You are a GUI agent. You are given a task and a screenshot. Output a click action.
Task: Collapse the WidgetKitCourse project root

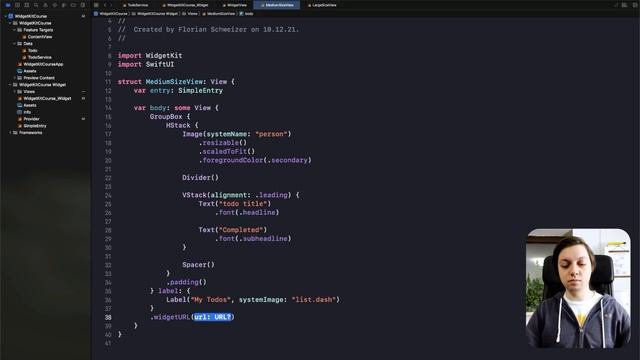(6, 16)
